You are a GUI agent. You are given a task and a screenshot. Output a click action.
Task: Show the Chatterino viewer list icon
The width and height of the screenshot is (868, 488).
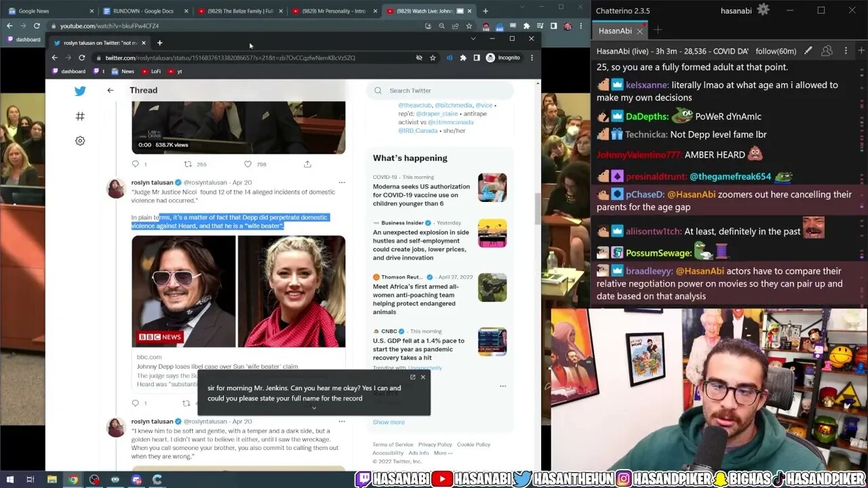point(827,51)
